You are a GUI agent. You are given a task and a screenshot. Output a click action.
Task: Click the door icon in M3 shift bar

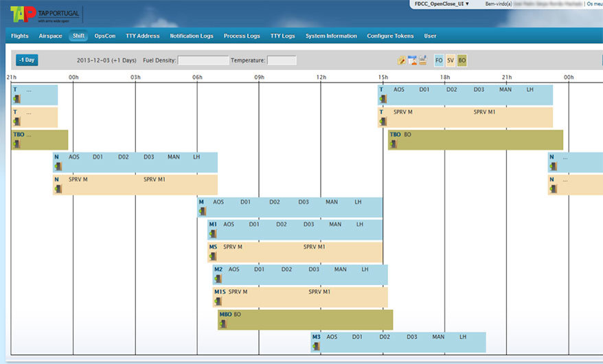point(316,347)
